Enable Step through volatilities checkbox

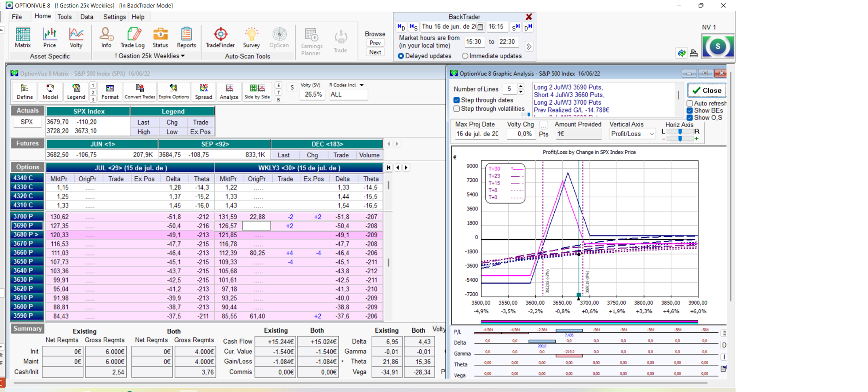(457, 109)
